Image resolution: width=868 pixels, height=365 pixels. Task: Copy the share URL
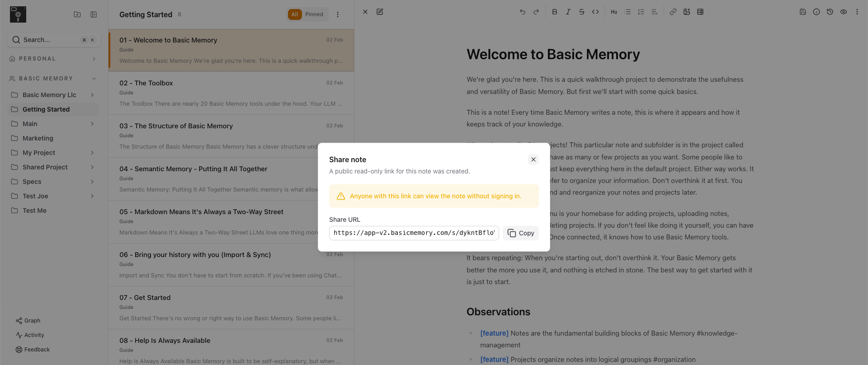[521, 233]
